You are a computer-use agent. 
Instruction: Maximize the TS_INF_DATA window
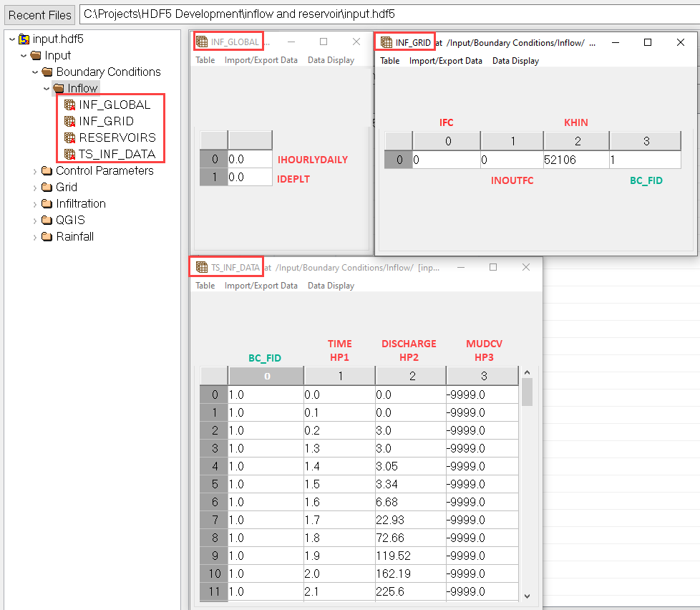tap(493, 267)
